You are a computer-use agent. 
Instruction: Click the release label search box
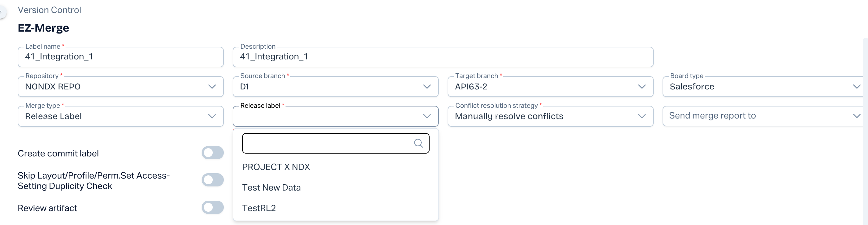point(327,143)
